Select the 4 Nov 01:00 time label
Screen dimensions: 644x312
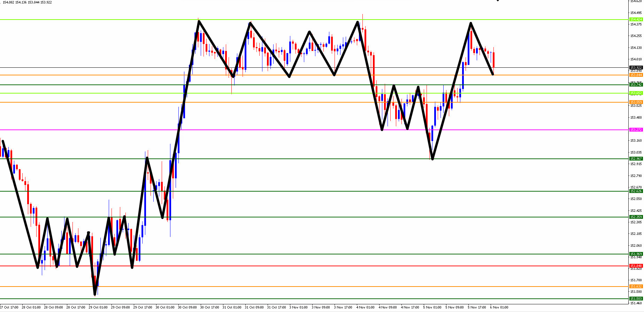point(365,307)
